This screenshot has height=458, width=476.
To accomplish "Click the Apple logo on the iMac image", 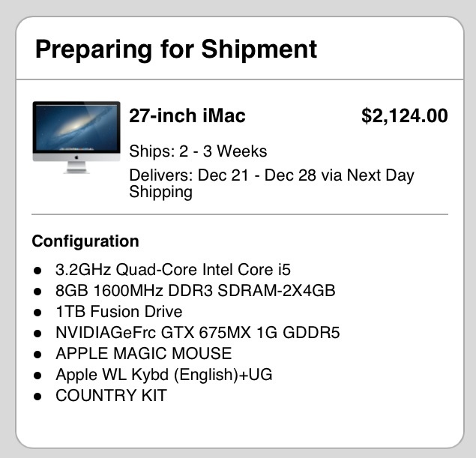I will tap(76, 157).
